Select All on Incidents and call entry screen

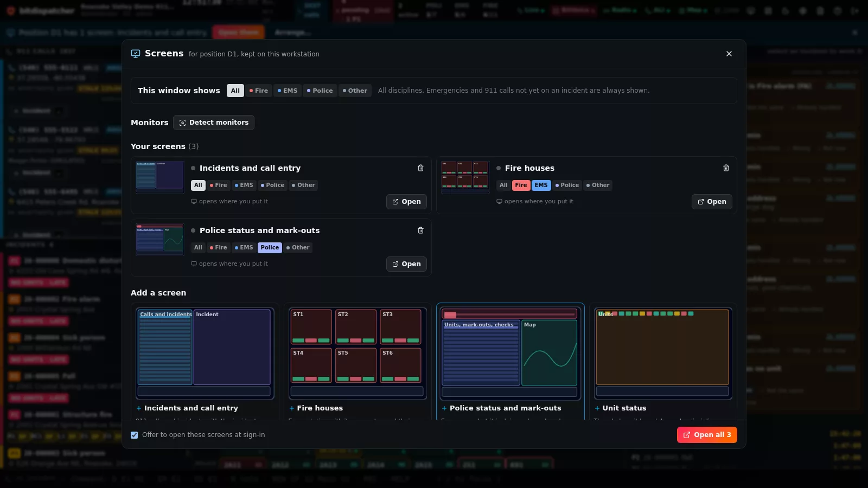coord(198,185)
